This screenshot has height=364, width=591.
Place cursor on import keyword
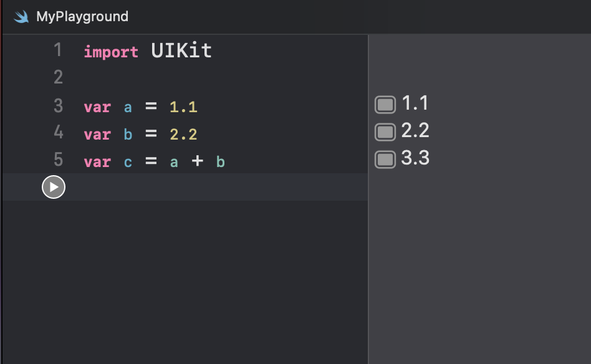tap(111, 52)
